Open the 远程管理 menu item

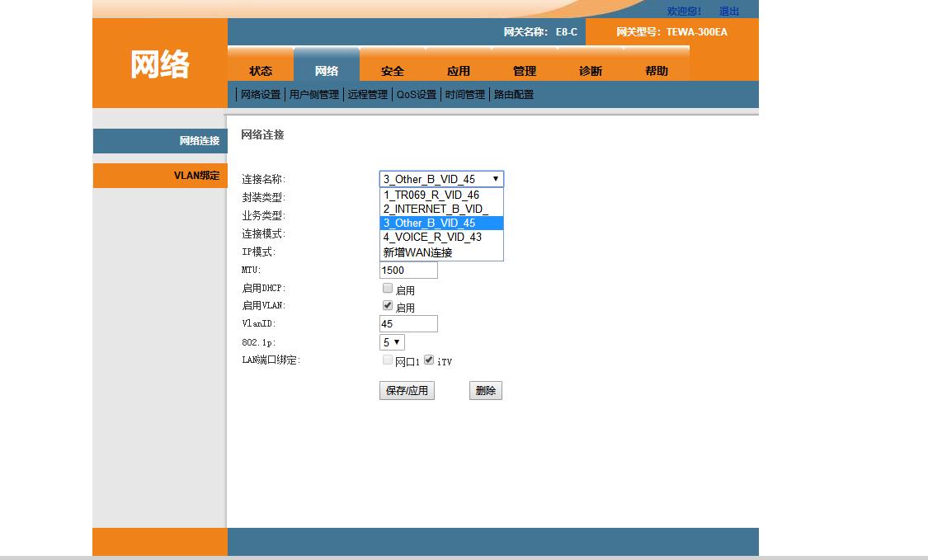click(366, 94)
